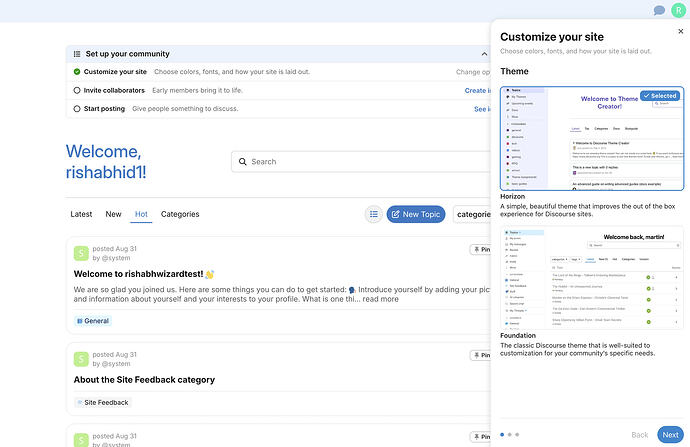Click Pin button on Site Feedback post
This screenshot has height=447, width=690.
point(481,355)
